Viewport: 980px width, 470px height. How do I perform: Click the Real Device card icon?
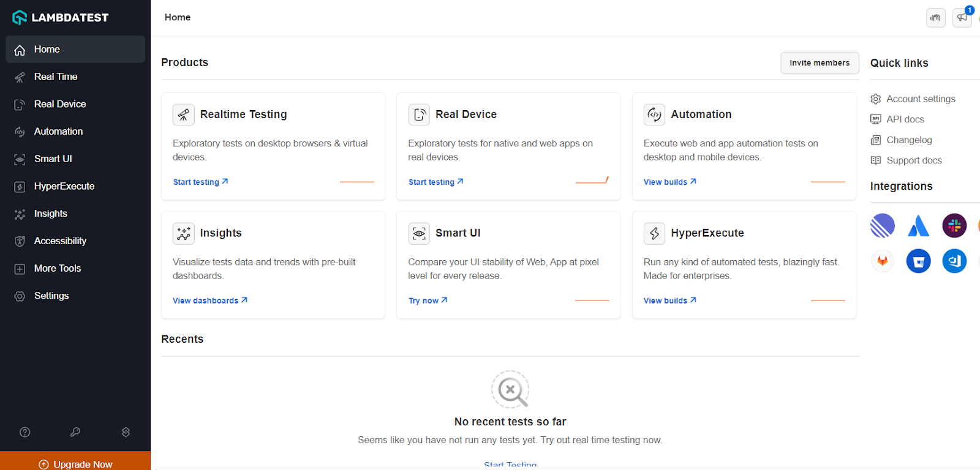tap(420, 114)
